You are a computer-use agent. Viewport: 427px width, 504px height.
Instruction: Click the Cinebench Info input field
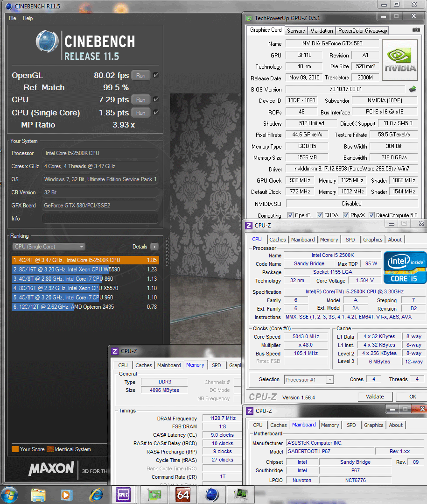100,219
